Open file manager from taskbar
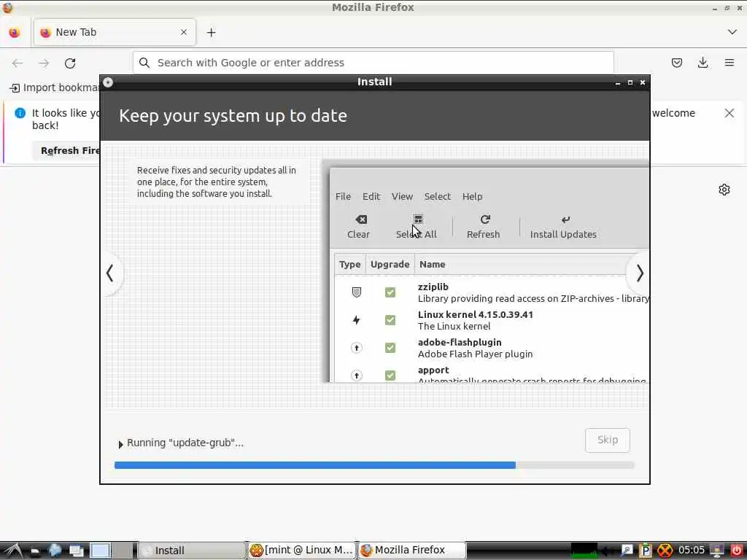Screen dimensions: 747x560 click(35, 551)
